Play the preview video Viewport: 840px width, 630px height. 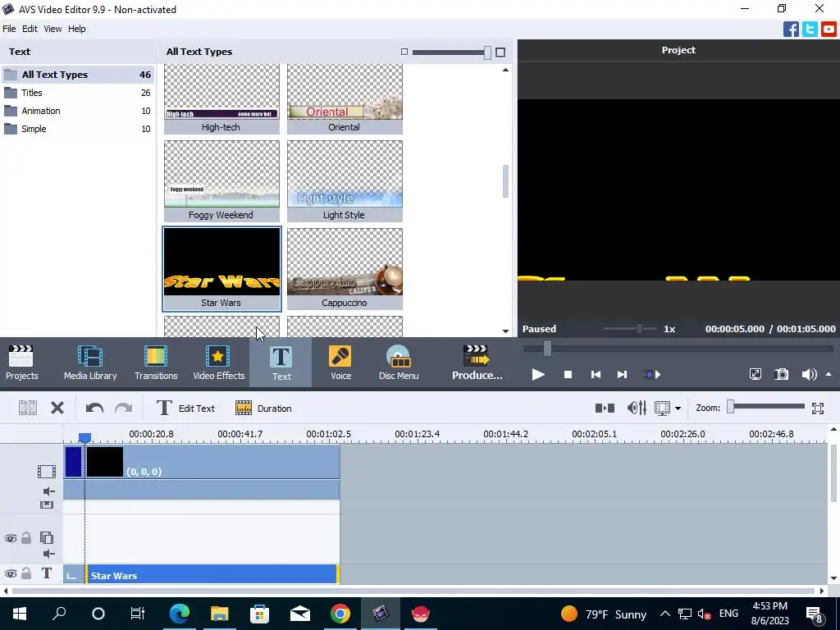pos(538,374)
